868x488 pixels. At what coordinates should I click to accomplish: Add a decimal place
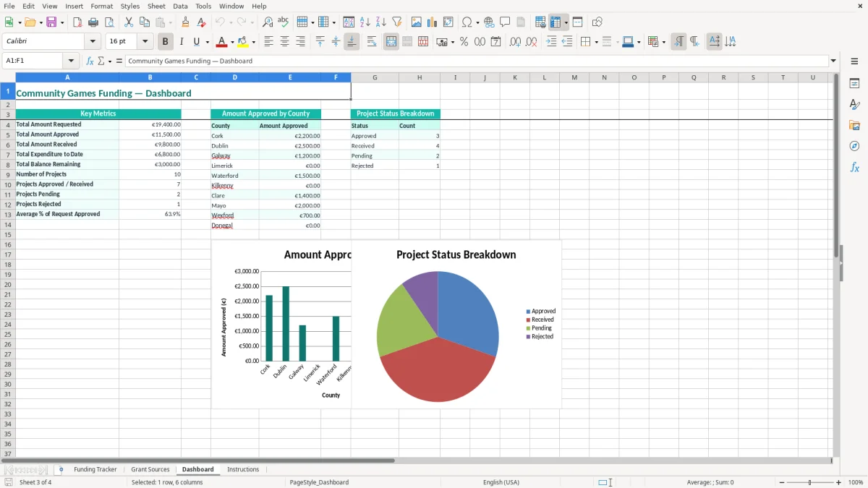[515, 42]
